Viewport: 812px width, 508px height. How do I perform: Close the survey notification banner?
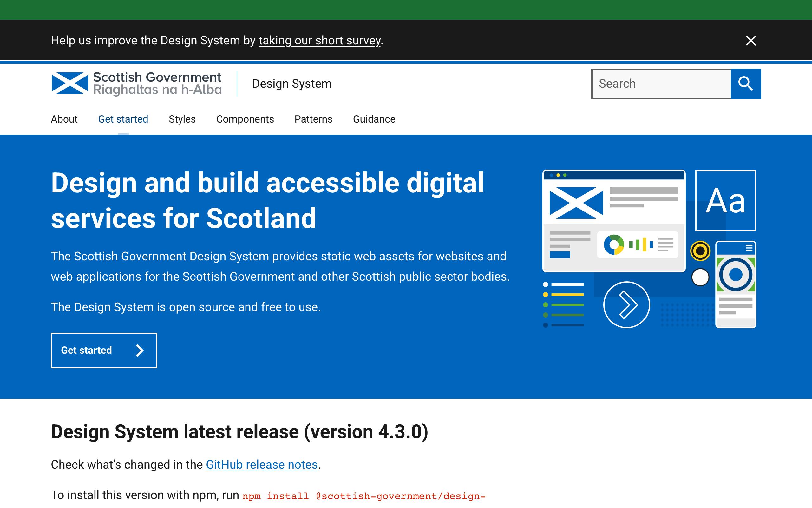tap(751, 41)
